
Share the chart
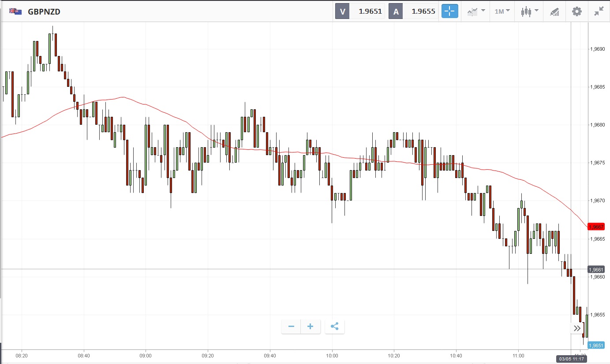tap(335, 327)
